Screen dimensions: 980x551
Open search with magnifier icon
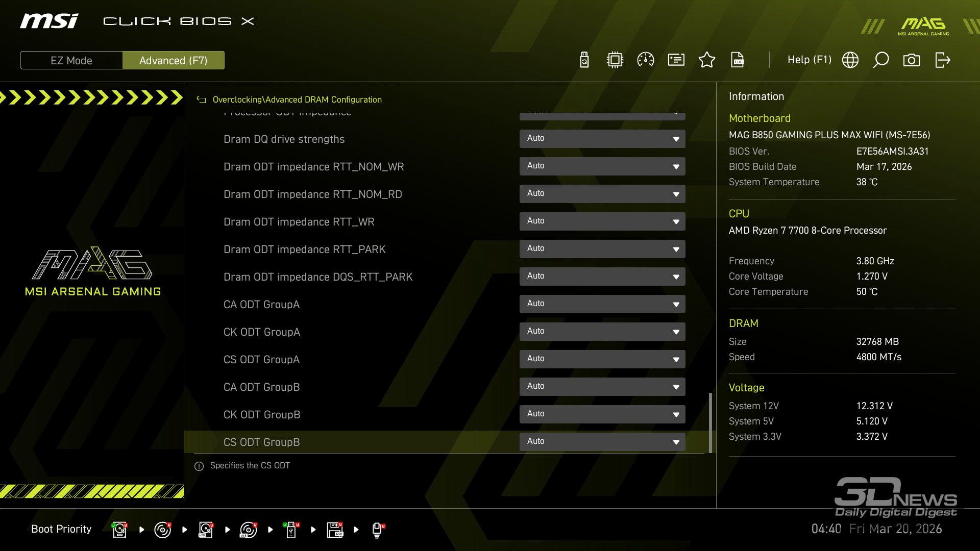pos(881,60)
